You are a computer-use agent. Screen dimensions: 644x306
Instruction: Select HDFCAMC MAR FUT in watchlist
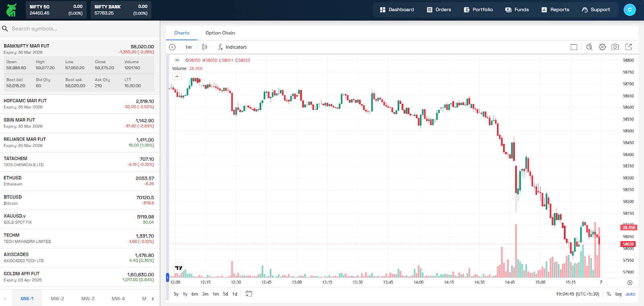coord(80,104)
